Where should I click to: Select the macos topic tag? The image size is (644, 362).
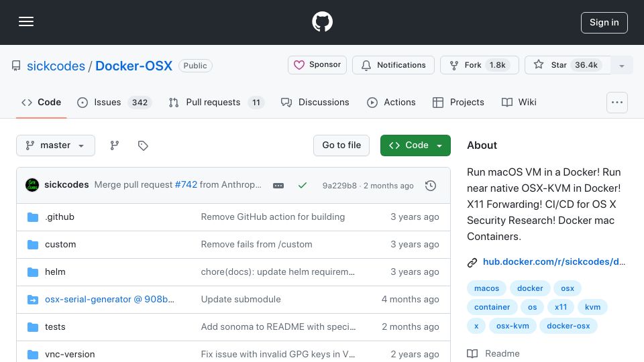click(487, 288)
